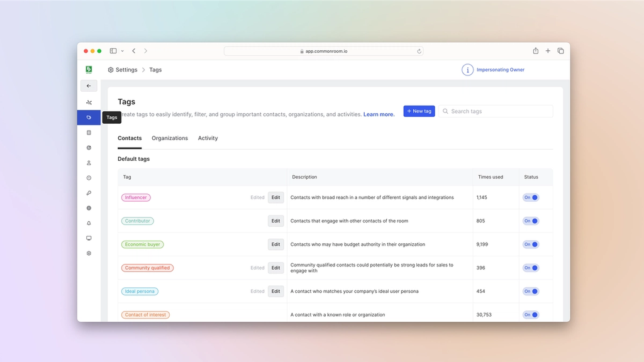Open the Learn more link
The width and height of the screenshot is (644, 362).
coord(379,114)
